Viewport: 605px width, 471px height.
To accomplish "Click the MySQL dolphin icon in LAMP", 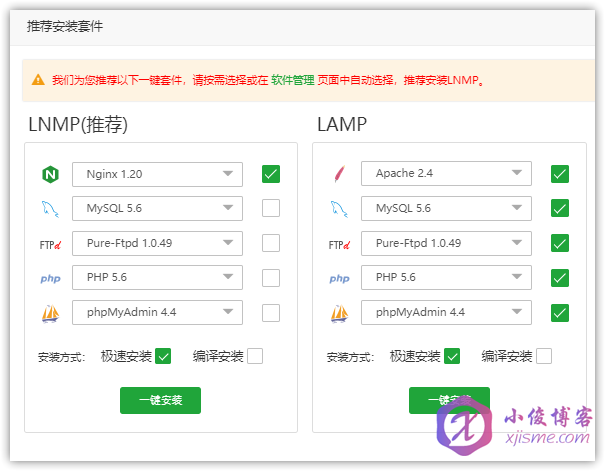I will (x=339, y=209).
